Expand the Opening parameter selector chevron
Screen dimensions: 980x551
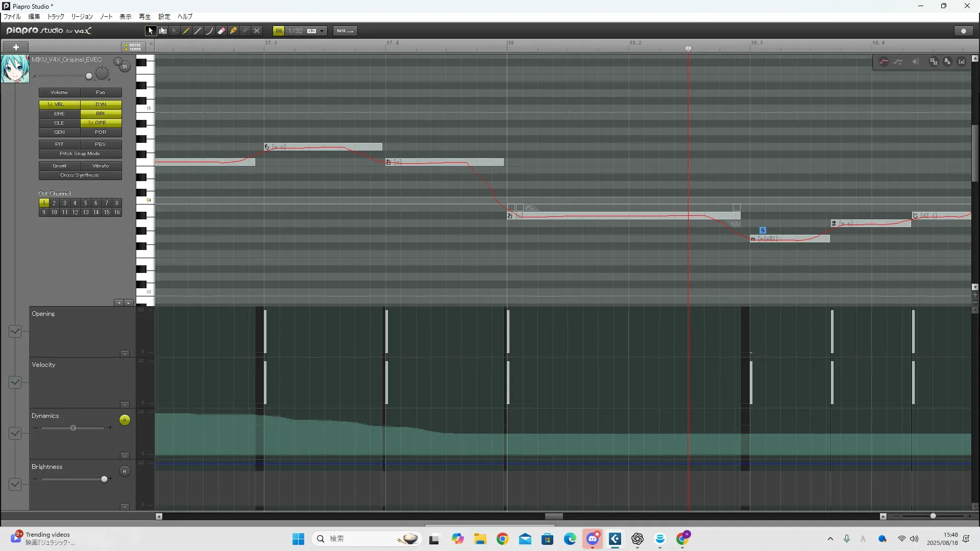[15, 332]
